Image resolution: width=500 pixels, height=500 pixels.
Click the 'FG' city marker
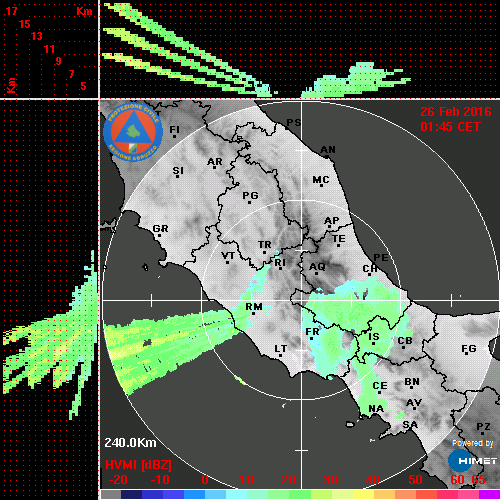click(x=469, y=349)
